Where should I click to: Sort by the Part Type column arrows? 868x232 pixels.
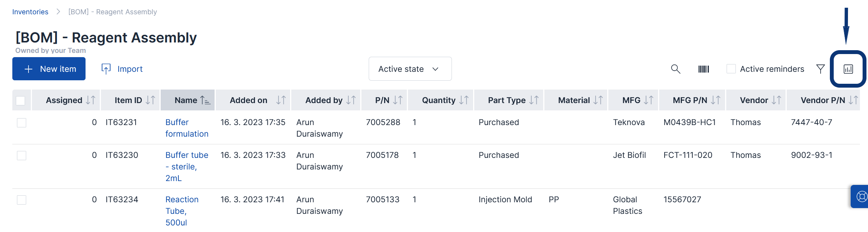(x=534, y=100)
